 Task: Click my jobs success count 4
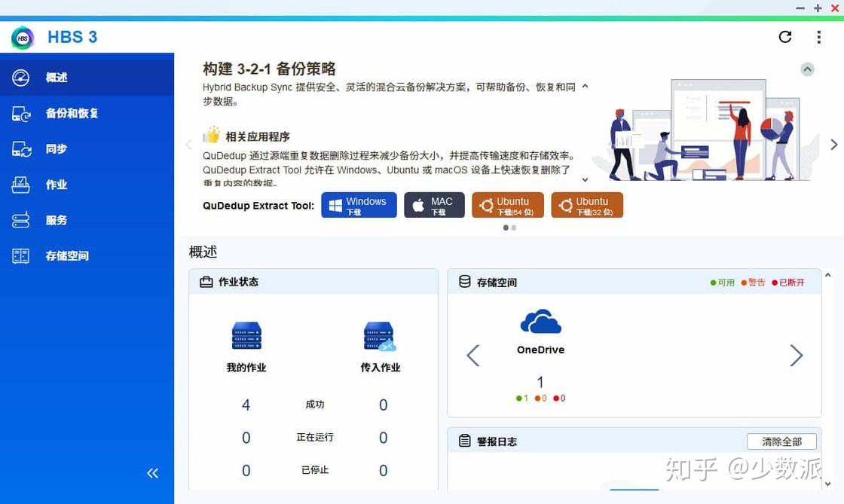tap(246, 405)
